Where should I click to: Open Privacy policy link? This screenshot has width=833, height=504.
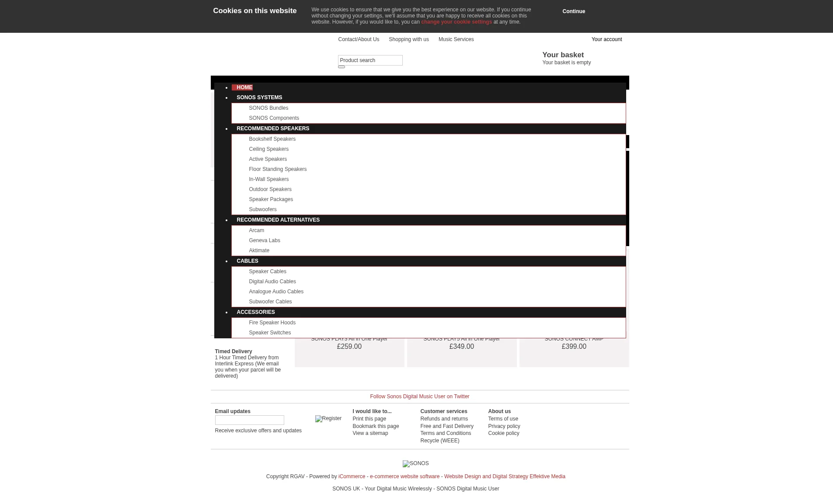click(504, 426)
